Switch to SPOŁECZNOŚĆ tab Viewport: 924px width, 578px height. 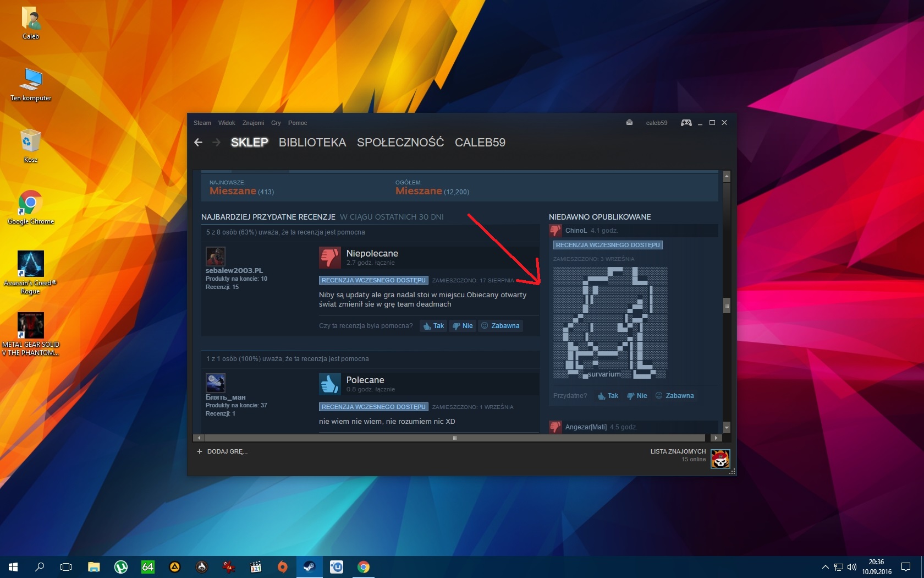(x=400, y=143)
